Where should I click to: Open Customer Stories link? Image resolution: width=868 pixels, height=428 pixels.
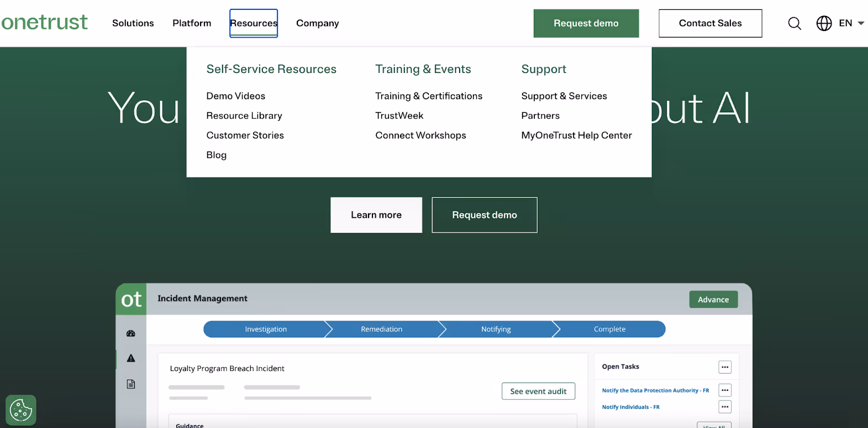[245, 135]
